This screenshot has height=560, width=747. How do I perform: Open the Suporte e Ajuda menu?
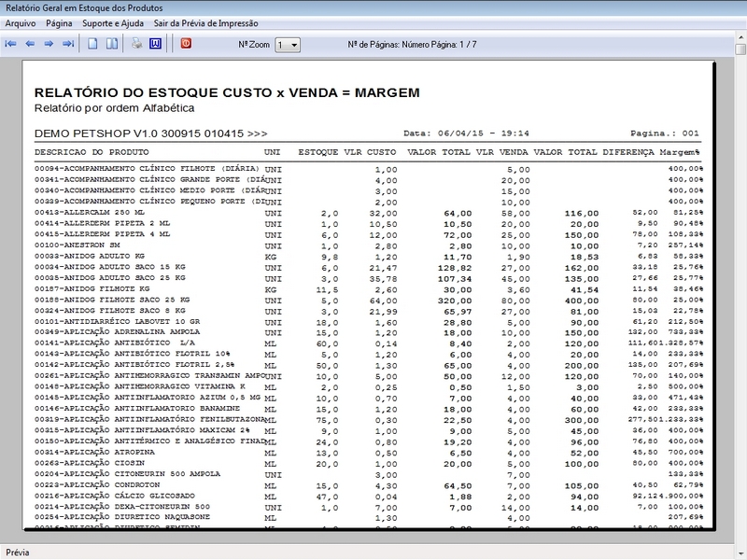(114, 23)
